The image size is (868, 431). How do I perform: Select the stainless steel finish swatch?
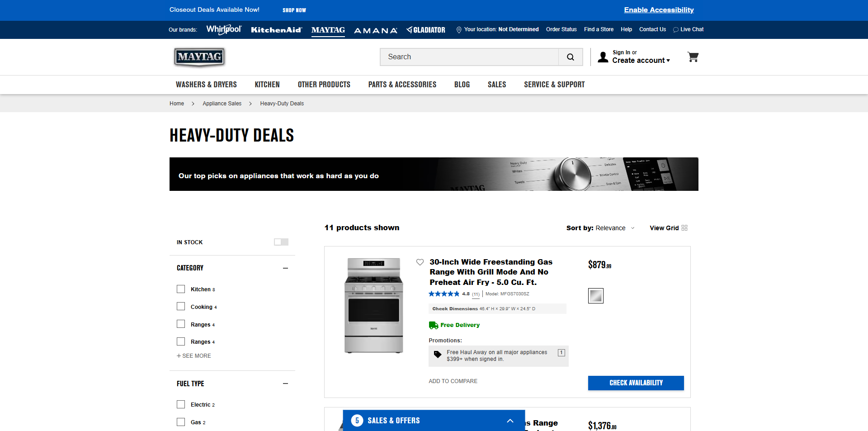pos(595,296)
